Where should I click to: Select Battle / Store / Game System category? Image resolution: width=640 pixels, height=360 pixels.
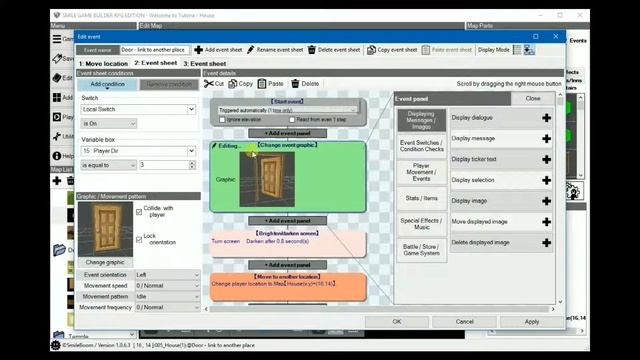tap(422, 250)
